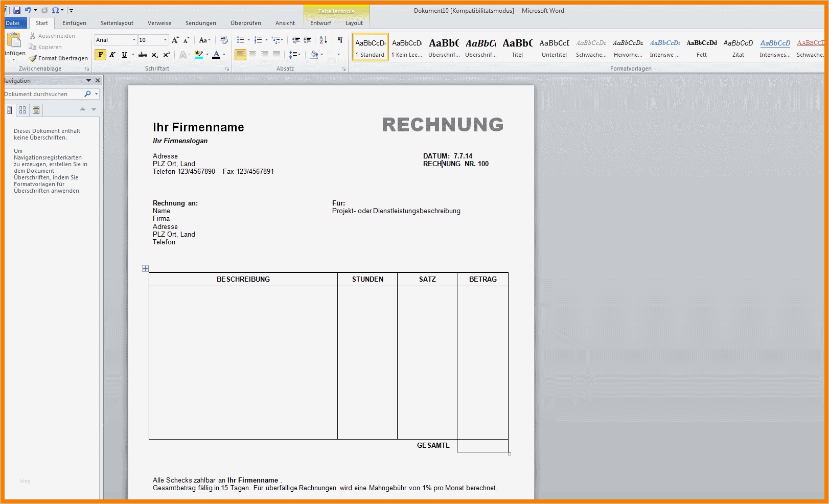Click the Ausschneiden scissors icon
Screen dimensions: 829x504
point(33,36)
